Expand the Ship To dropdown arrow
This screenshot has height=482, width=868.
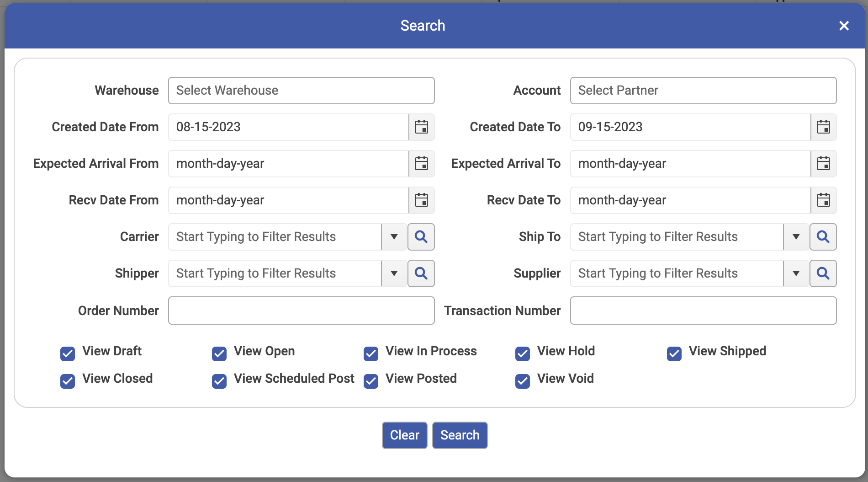(796, 237)
